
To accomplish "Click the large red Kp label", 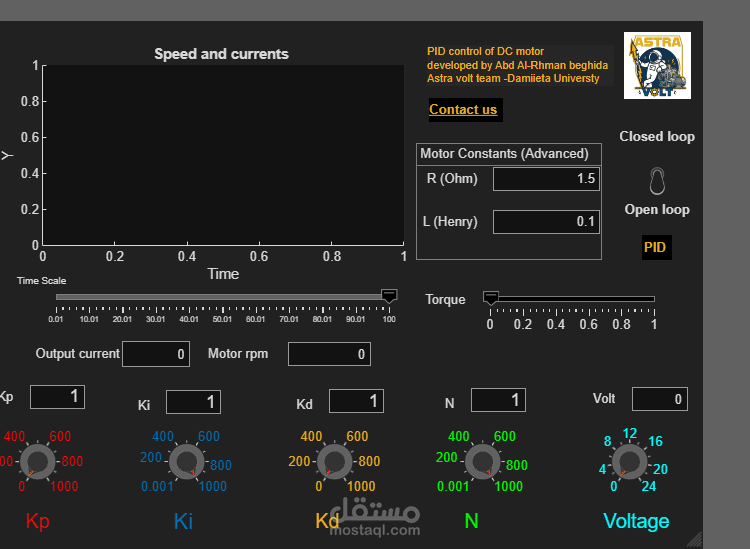I will [x=37, y=521].
